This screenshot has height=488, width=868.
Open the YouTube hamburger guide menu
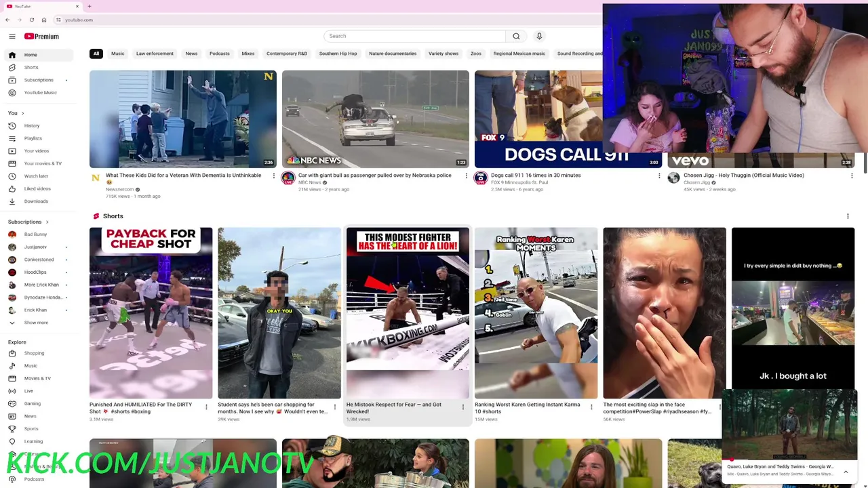tap(12, 36)
